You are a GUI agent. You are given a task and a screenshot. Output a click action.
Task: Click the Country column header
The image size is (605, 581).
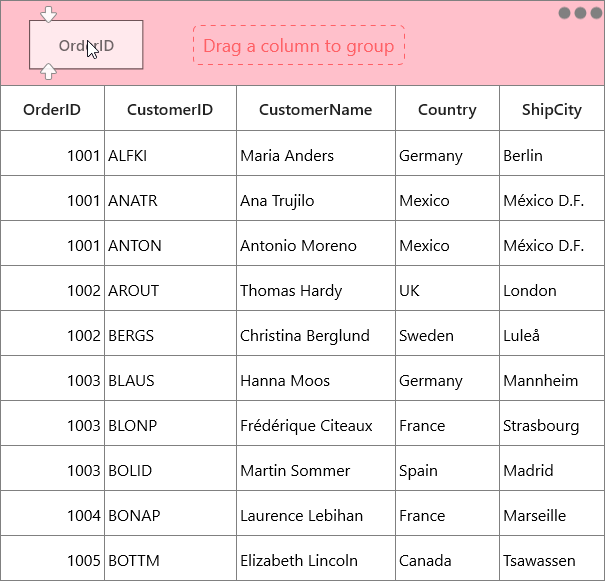pos(447,108)
